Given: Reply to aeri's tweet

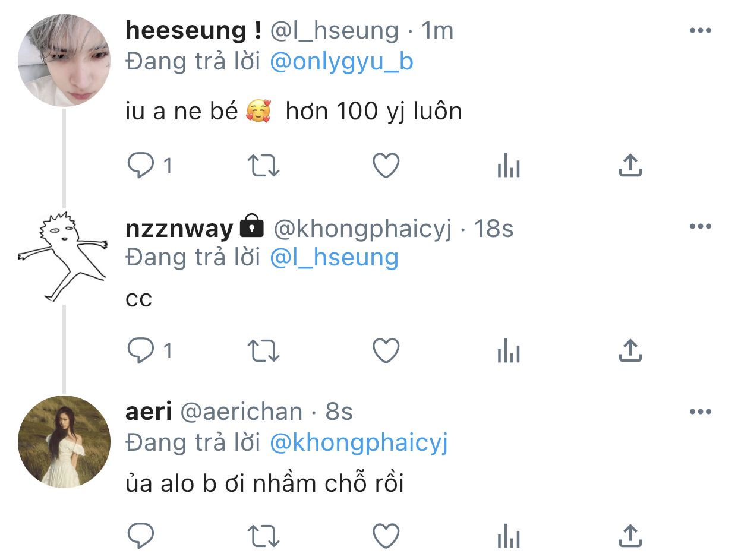Looking at the screenshot, I should [141, 536].
